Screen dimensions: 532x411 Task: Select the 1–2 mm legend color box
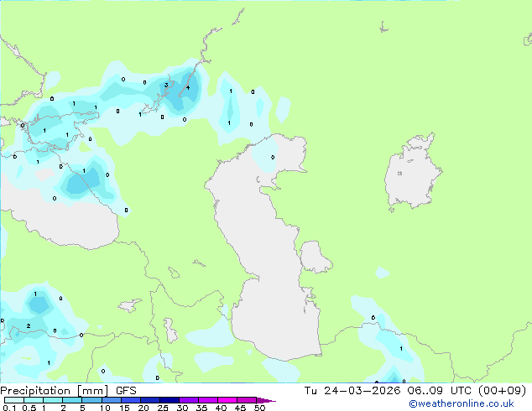(53, 400)
